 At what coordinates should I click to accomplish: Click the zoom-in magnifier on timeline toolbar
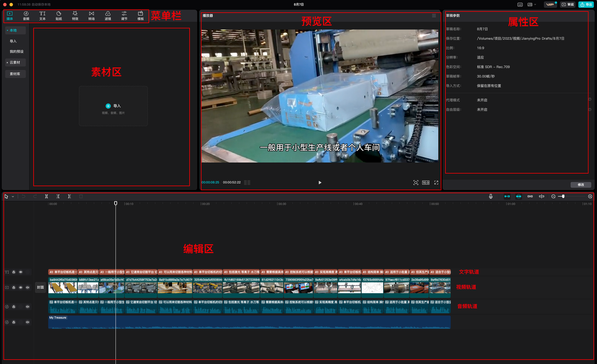pyautogui.click(x=590, y=196)
